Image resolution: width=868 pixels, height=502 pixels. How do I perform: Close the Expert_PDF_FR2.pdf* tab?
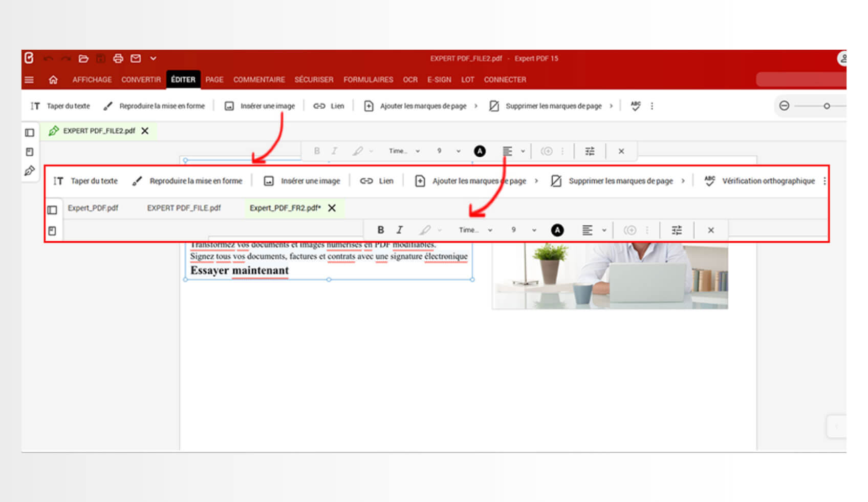tap(332, 208)
